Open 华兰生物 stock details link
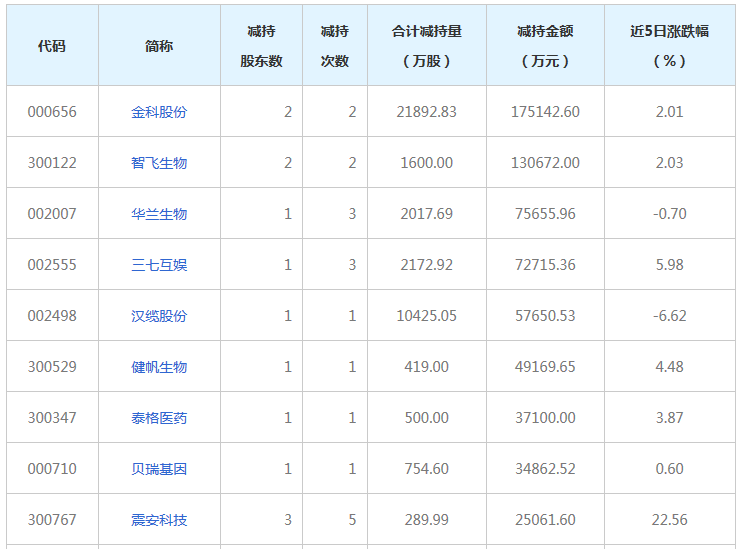This screenshot has height=549, width=739. (159, 214)
